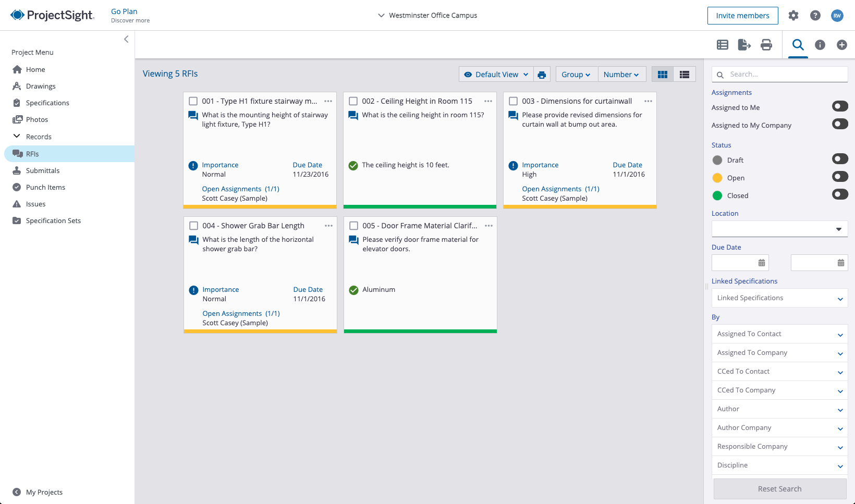Open Punch Items from the sidebar

45,187
